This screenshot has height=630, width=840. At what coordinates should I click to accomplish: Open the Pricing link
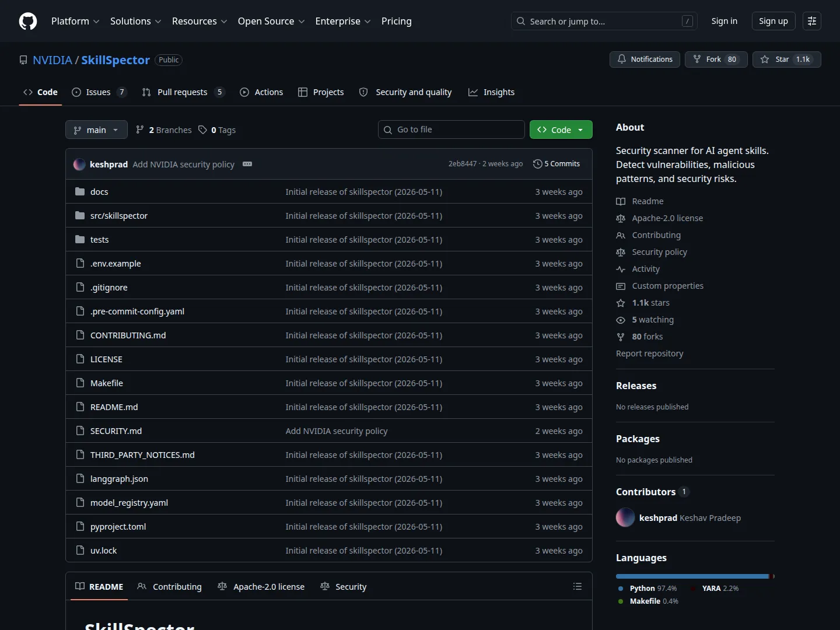(x=397, y=21)
